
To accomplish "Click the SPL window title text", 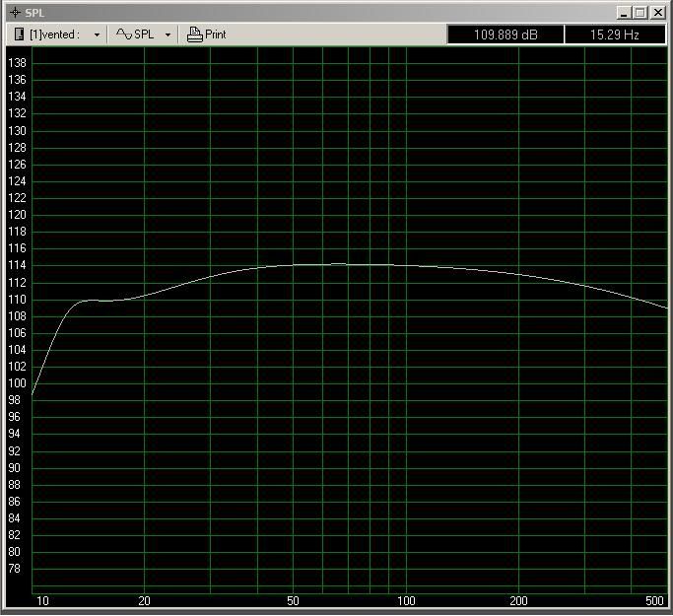I will click(34, 13).
